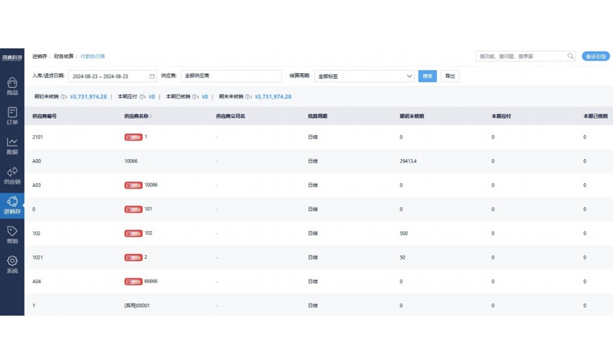Click the 新手引导 button
This screenshot has height=364, width=613.
pyautogui.click(x=596, y=57)
